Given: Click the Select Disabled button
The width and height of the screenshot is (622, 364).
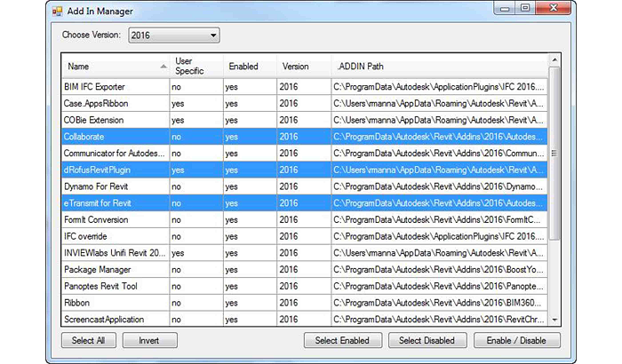Looking at the screenshot, I should tap(427, 341).
